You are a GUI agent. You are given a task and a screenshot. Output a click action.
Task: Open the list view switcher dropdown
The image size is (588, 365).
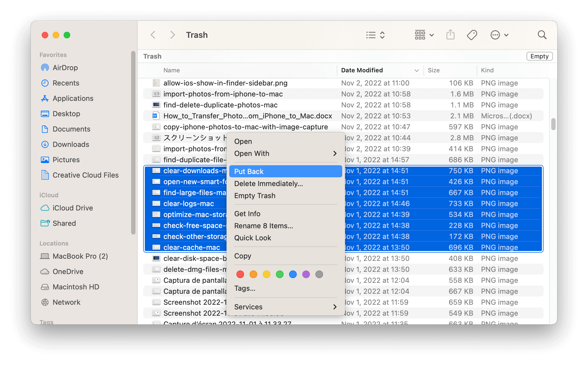click(375, 35)
